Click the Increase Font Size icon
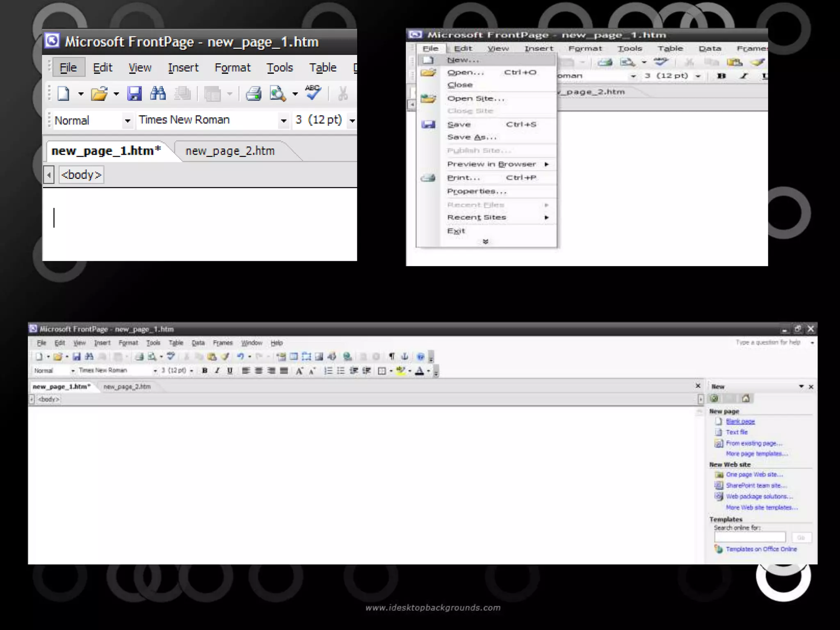The image size is (840, 630). (x=299, y=371)
